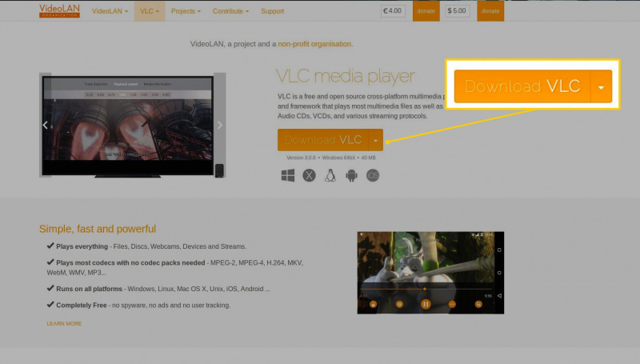Click the Completely Free feature line

point(138,305)
